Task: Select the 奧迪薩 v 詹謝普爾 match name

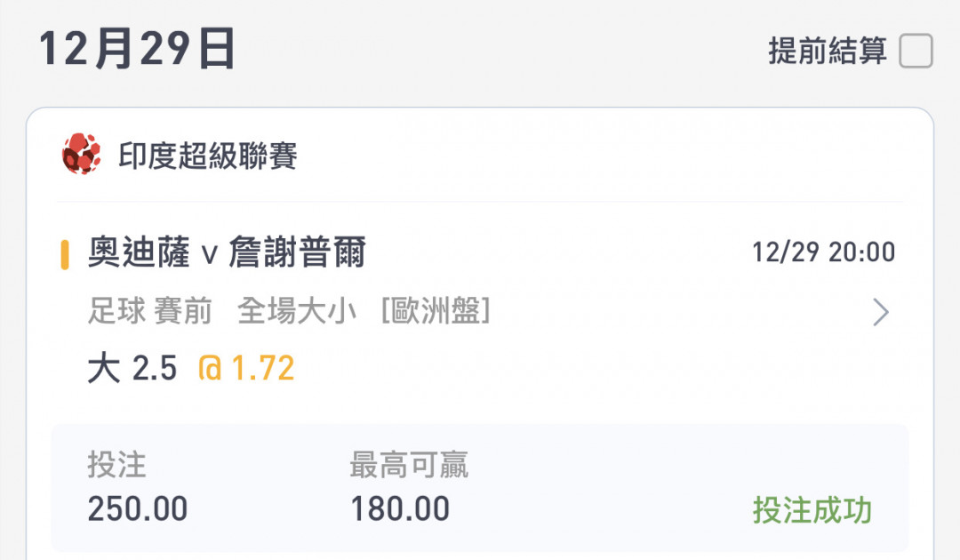Action: pyautogui.click(x=227, y=252)
